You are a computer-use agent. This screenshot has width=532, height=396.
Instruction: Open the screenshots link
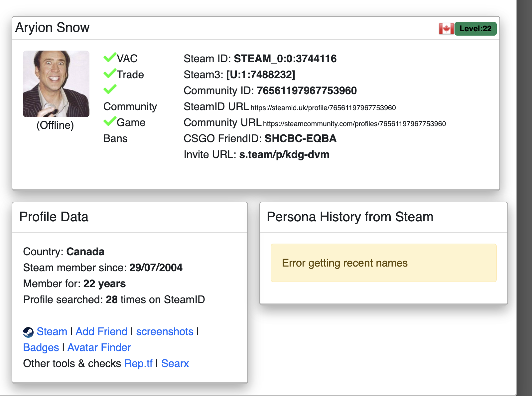tap(165, 332)
